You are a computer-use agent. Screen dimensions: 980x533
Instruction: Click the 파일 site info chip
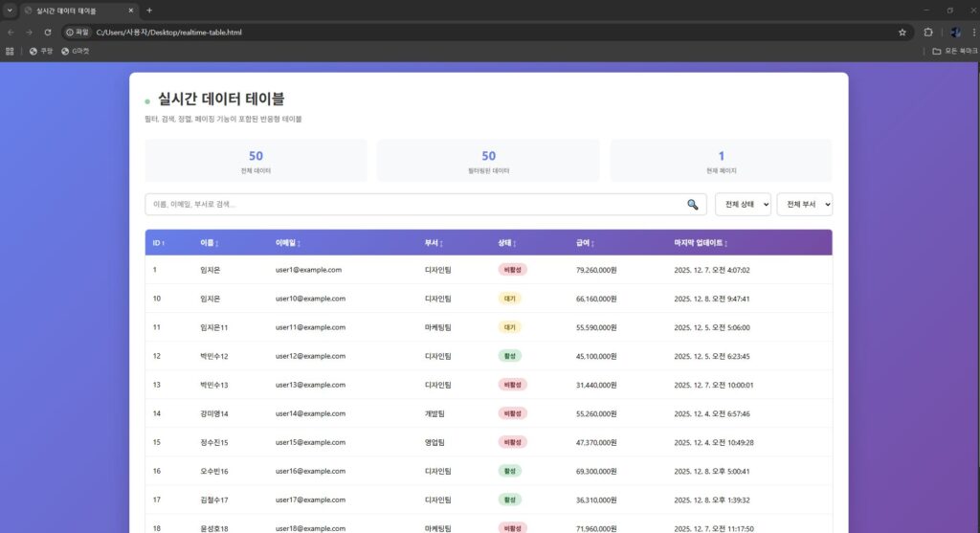point(78,32)
